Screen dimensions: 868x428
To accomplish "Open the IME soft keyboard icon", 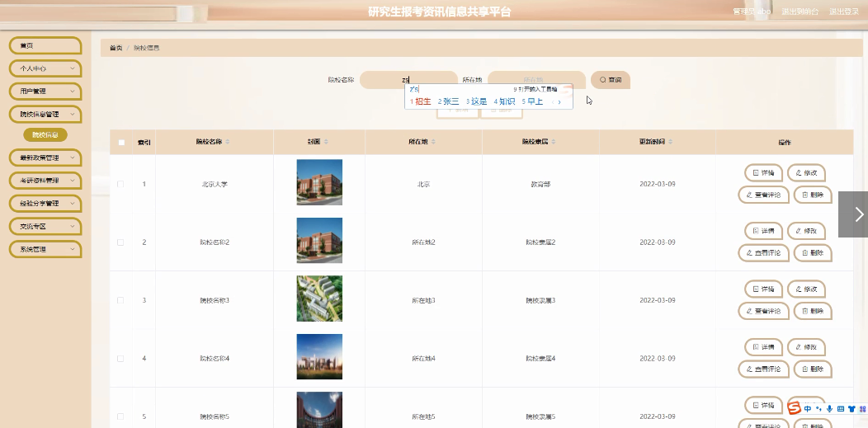I will [840, 409].
